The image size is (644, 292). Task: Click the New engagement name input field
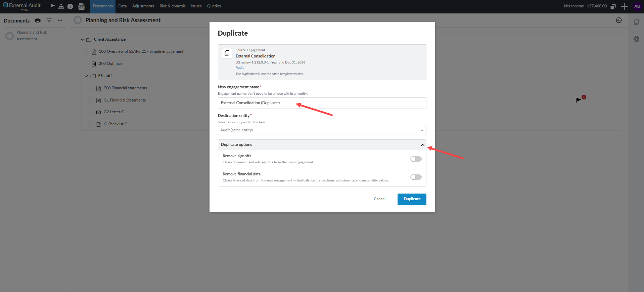pos(322,103)
